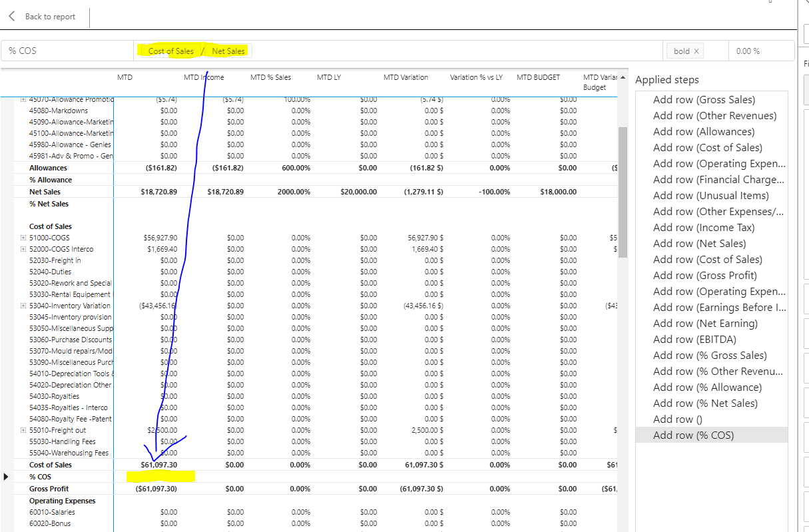This screenshot has height=532, width=809.
Task: Select step Add row (Gross Sales)
Action: click(704, 100)
